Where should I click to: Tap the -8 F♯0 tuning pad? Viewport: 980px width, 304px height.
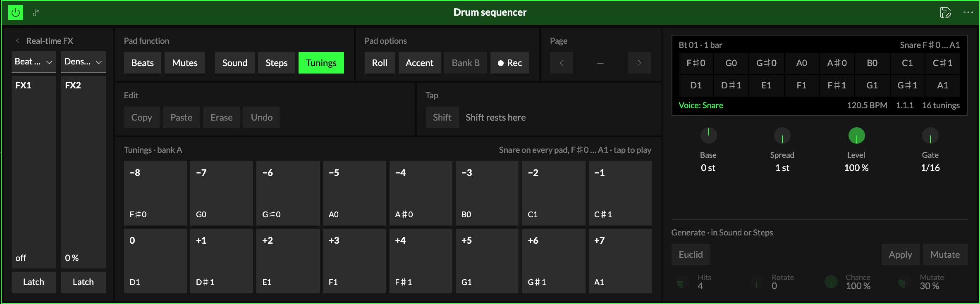[155, 193]
